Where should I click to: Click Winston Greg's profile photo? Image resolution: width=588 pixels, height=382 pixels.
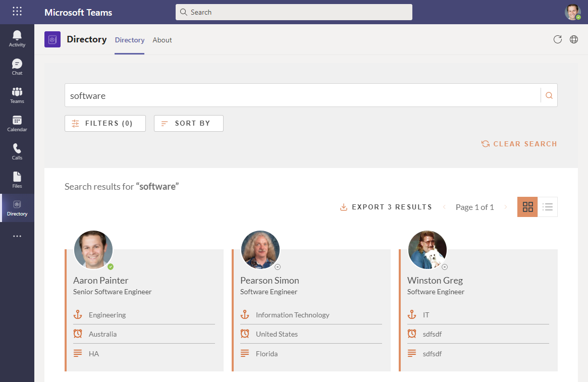[x=427, y=250]
